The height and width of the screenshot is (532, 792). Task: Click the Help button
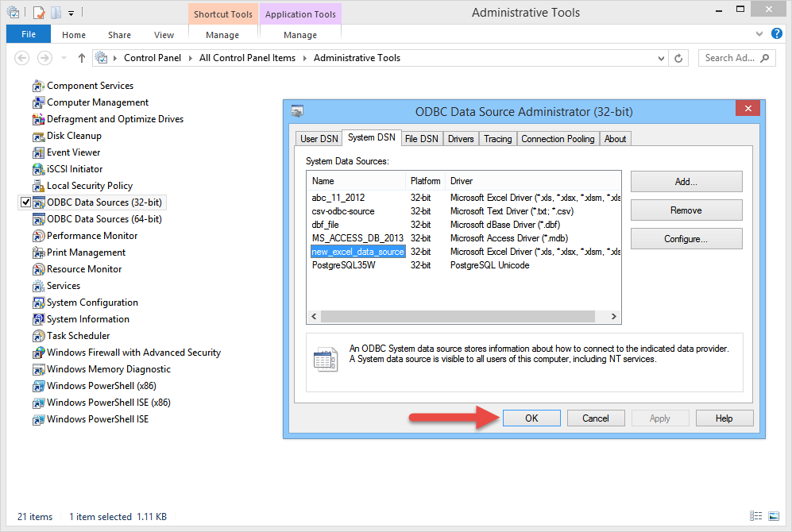724,418
